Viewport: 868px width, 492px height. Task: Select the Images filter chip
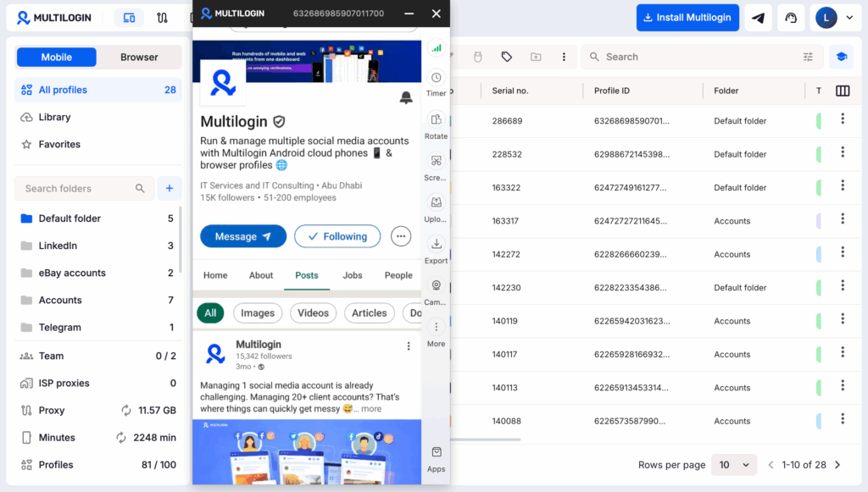coord(258,312)
